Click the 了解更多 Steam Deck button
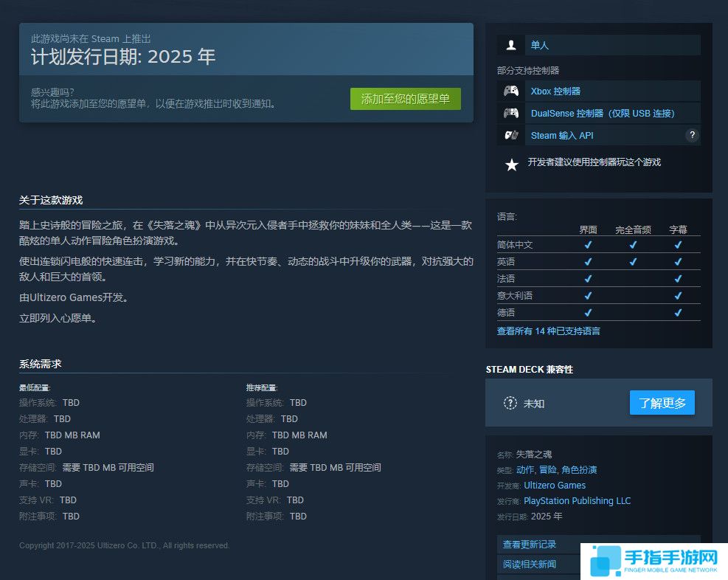Image resolution: width=728 pixels, height=580 pixels. pos(662,403)
